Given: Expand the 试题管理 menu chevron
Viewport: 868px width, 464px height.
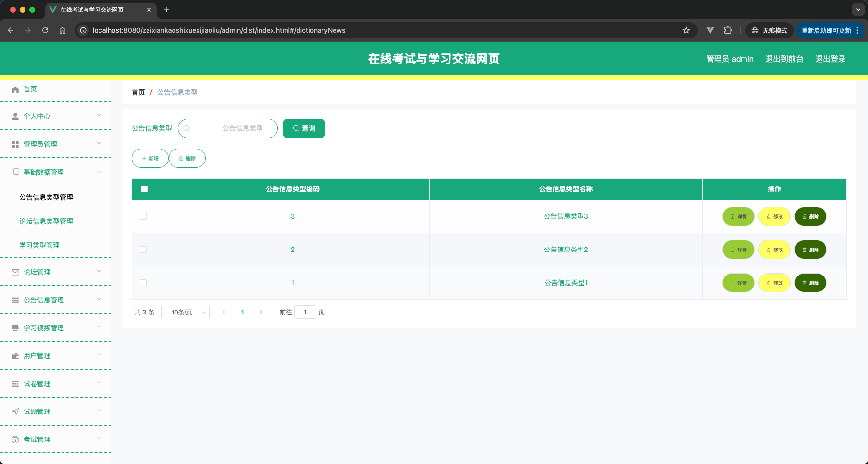Looking at the screenshot, I should 99,411.
